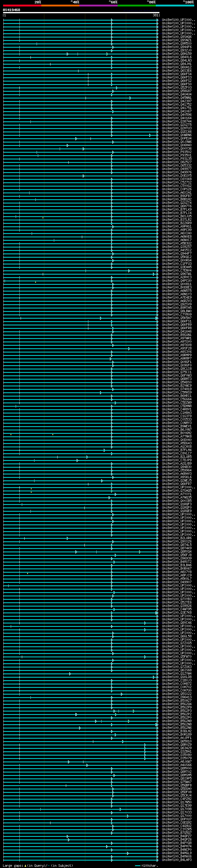Viewport: 197px width, 868px height.
Task: Select hit label UniRef100_A8X7Y8
Action: (176, 572)
